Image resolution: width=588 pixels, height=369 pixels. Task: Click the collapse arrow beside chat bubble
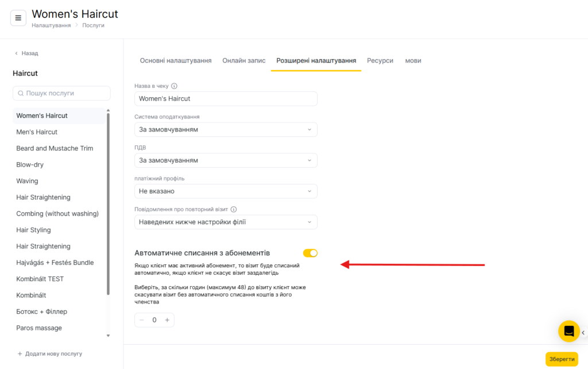pyautogui.click(x=583, y=333)
